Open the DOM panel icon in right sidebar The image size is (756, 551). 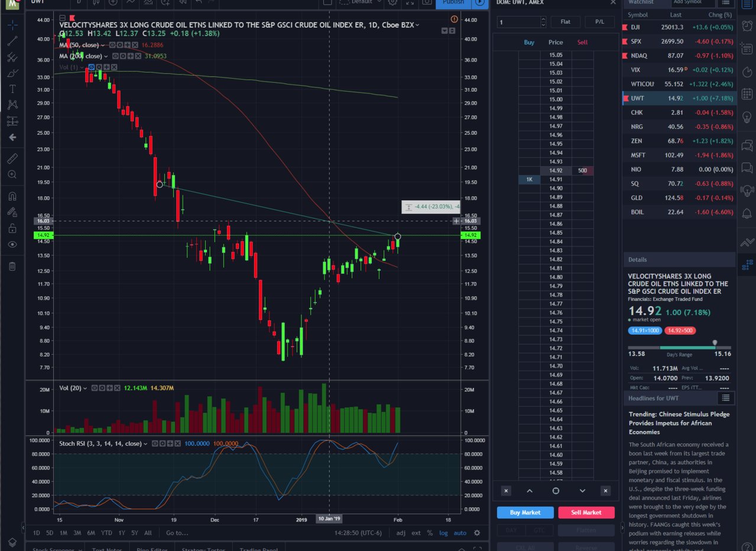pos(747,264)
